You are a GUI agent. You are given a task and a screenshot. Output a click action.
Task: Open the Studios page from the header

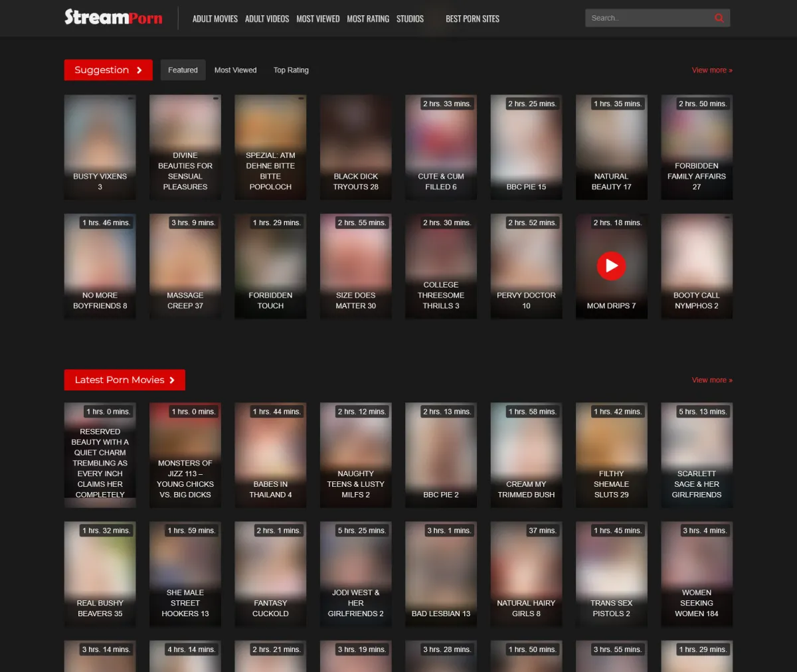click(410, 19)
